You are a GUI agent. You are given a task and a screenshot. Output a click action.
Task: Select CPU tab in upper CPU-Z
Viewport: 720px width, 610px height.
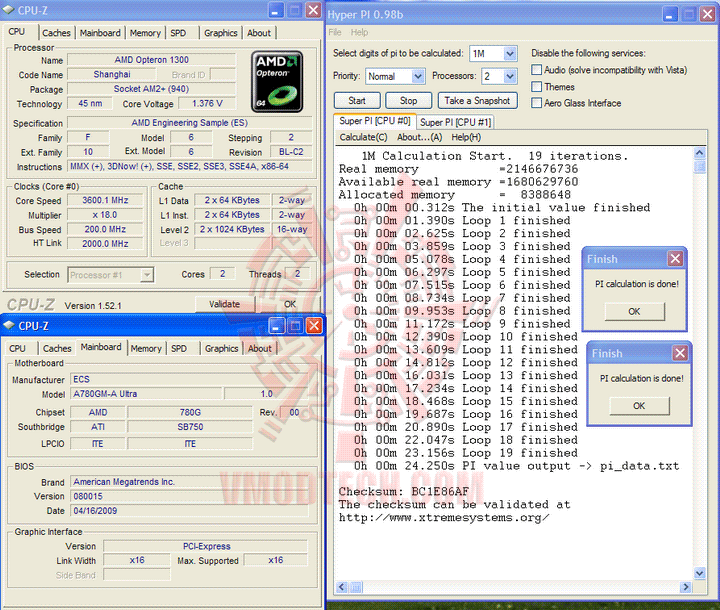coord(17,32)
